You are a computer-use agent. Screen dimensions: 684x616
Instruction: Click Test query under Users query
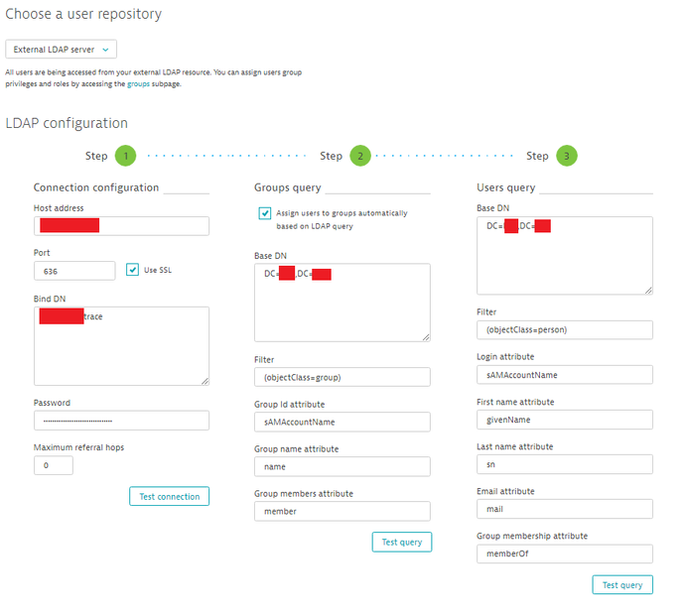click(622, 584)
